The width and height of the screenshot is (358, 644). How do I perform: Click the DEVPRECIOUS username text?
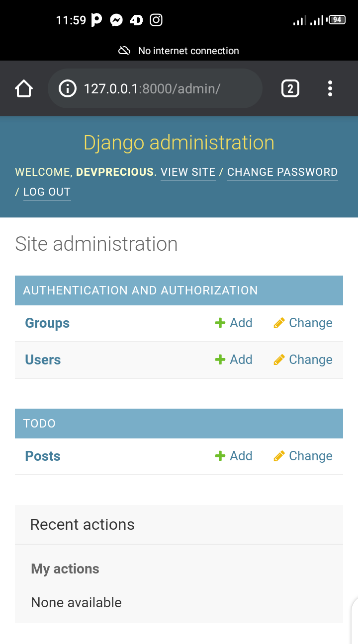click(x=115, y=172)
